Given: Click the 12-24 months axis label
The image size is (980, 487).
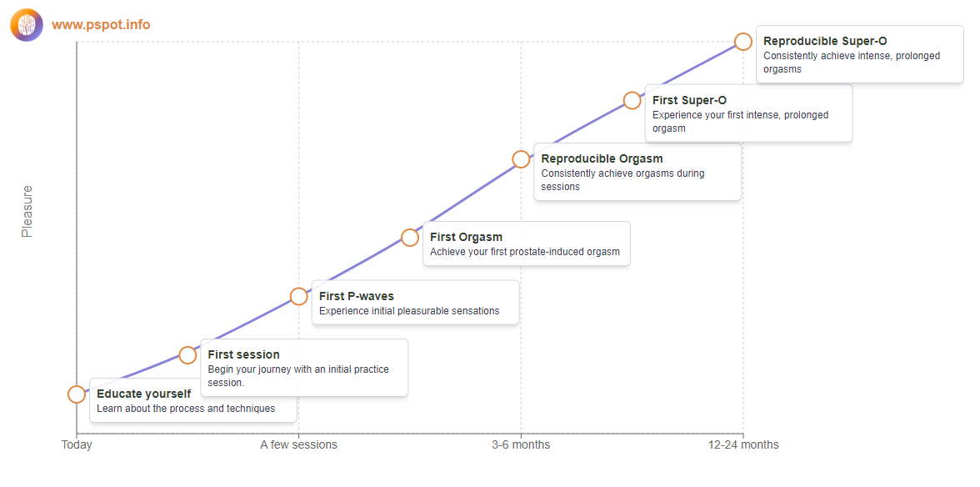Looking at the screenshot, I should pyautogui.click(x=743, y=445).
